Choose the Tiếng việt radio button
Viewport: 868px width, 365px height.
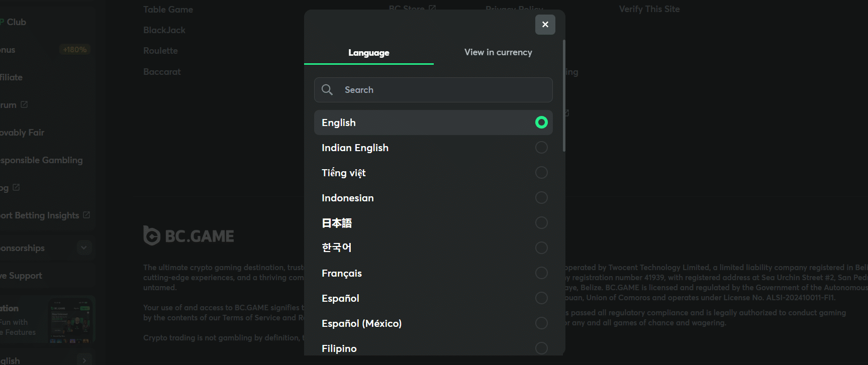[541, 173]
